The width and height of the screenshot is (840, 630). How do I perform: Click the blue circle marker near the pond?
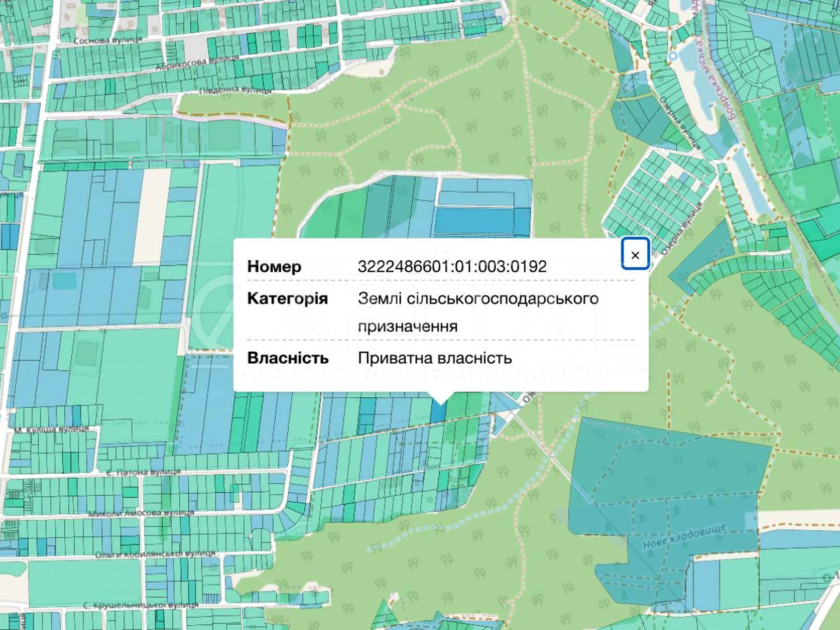pyautogui.click(x=673, y=56)
